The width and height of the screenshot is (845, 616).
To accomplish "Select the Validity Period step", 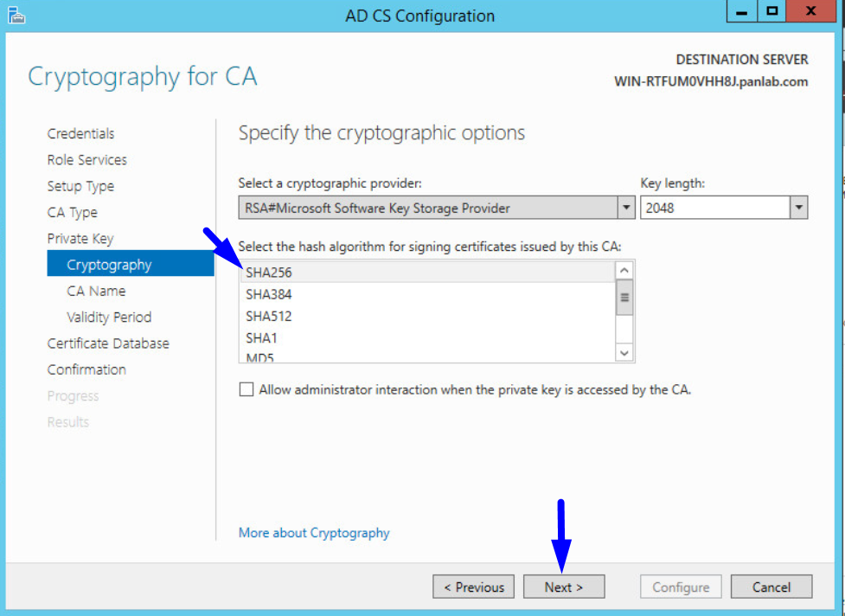I will pyautogui.click(x=109, y=317).
